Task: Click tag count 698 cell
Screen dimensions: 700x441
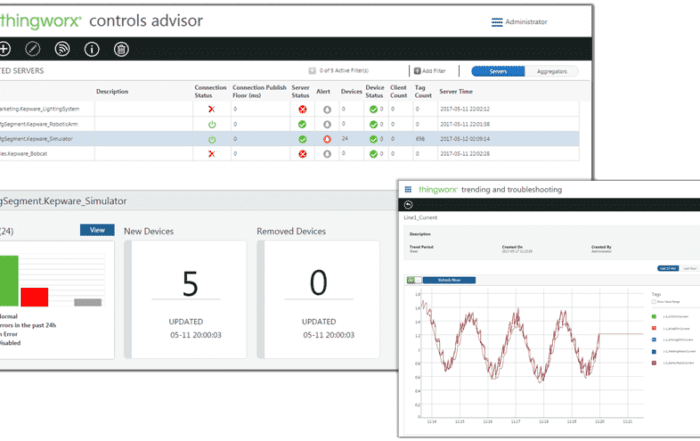Action: [x=420, y=139]
